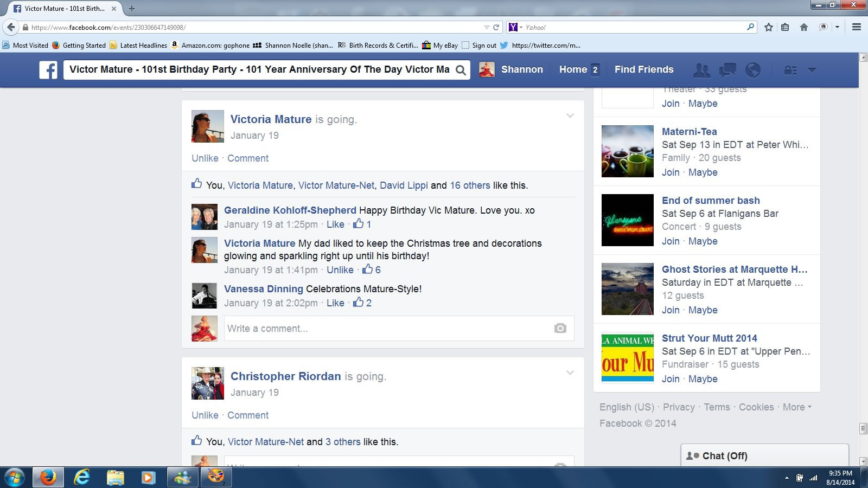The height and width of the screenshot is (488, 868).
Task: Click the thumbs-up count 2 on Vanessa's comment
Action: [x=362, y=303]
